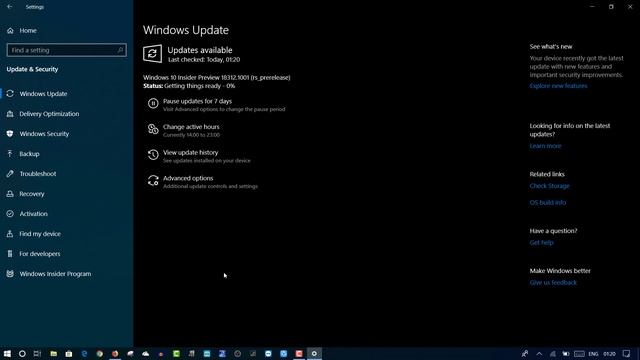Click the Windows Security shield icon
This screenshot has width=640, height=360.
pos(10,134)
